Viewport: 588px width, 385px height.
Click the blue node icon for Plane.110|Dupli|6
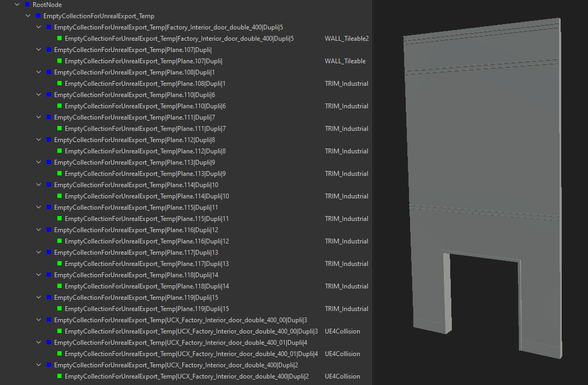click(x=49, y=94)
